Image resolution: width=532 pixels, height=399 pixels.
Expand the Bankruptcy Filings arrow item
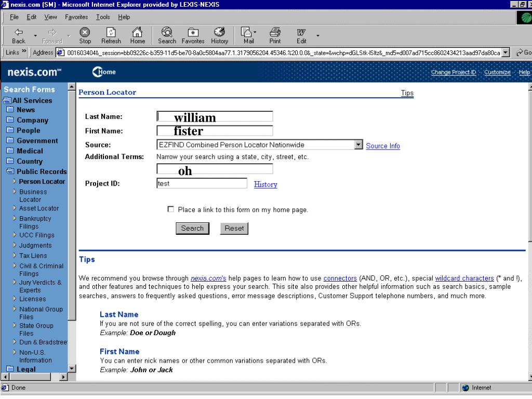tap(15, 218)
